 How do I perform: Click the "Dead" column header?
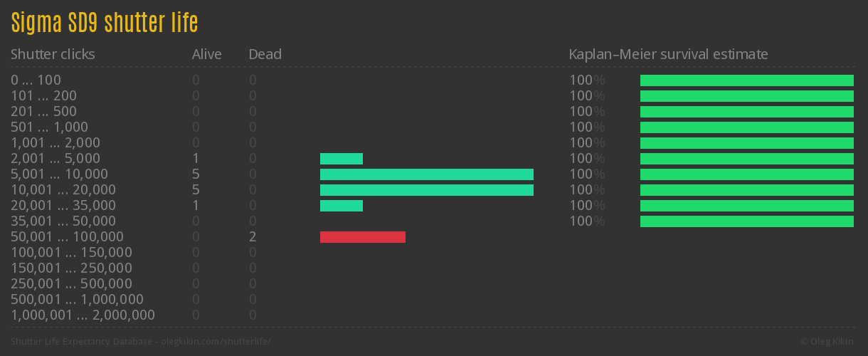[265, 54]
